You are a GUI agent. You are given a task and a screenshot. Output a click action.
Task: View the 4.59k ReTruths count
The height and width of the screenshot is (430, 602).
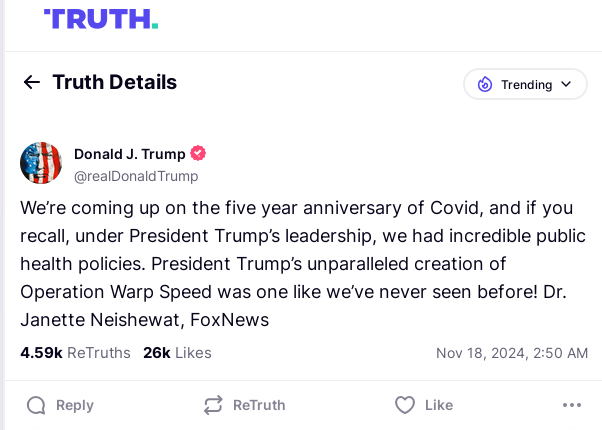(75, 352)
